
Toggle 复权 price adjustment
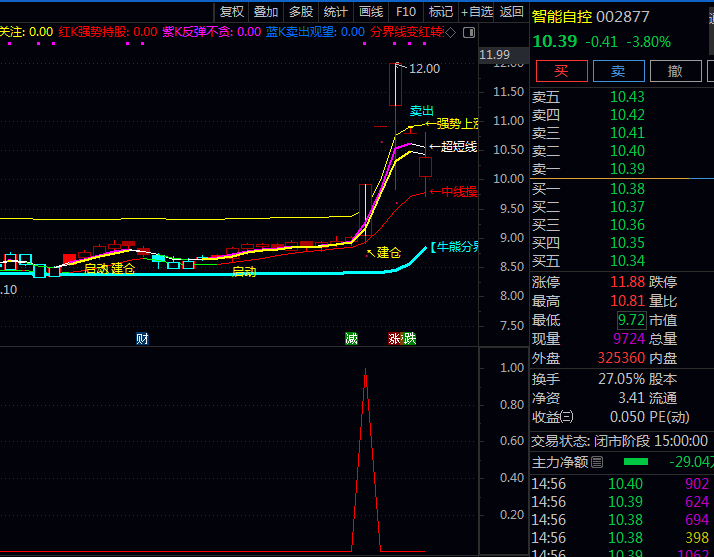click(x=231, y=11)
